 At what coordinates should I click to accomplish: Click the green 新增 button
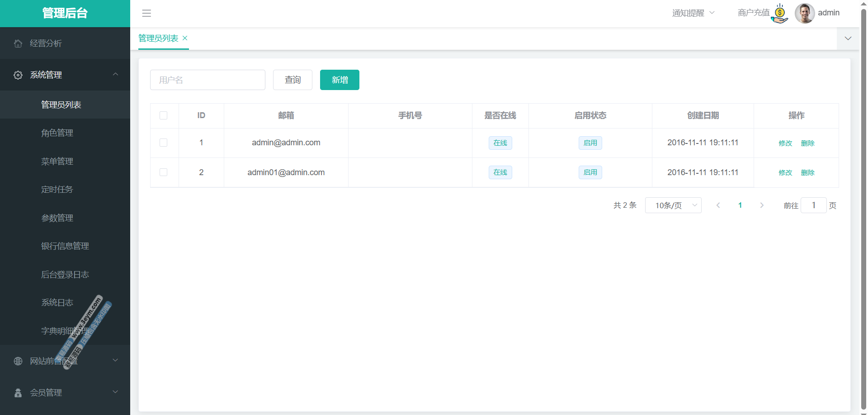tap(340, 80)
